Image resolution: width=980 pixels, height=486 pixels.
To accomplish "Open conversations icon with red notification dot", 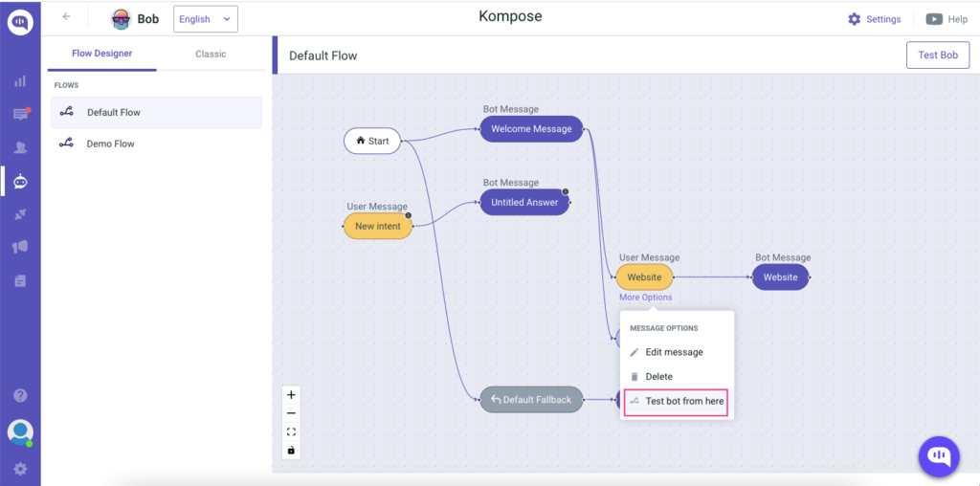I will point(21,114).
